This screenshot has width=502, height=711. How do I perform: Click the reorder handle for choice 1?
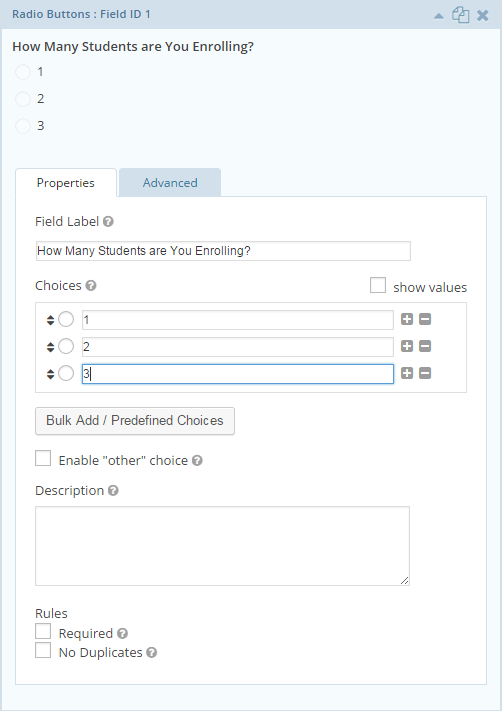coord(50,320)
